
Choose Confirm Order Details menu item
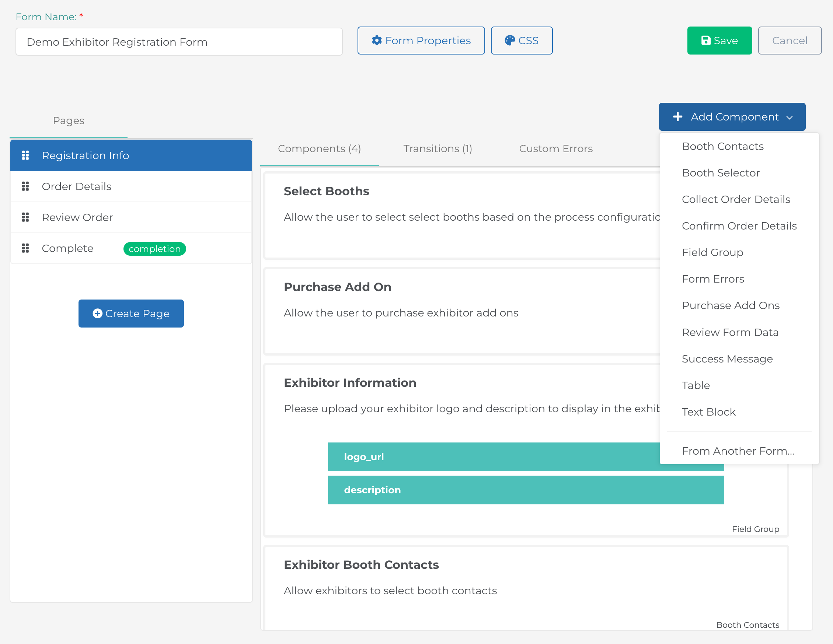pos(739,226)
